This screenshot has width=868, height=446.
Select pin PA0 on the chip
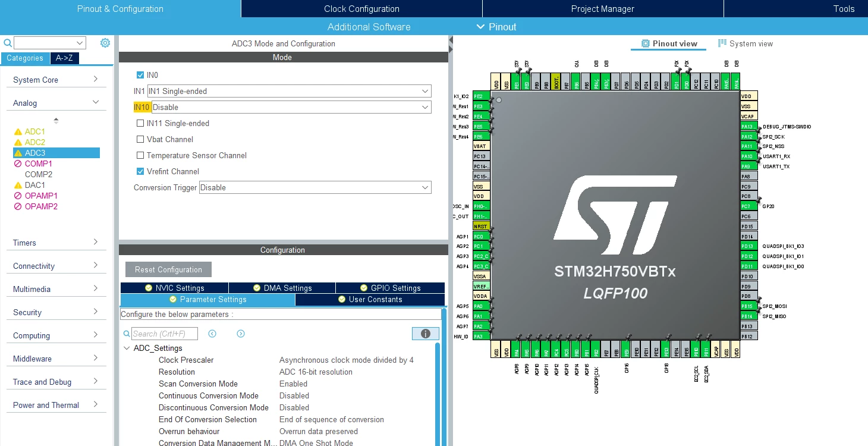tap(482, 306)
